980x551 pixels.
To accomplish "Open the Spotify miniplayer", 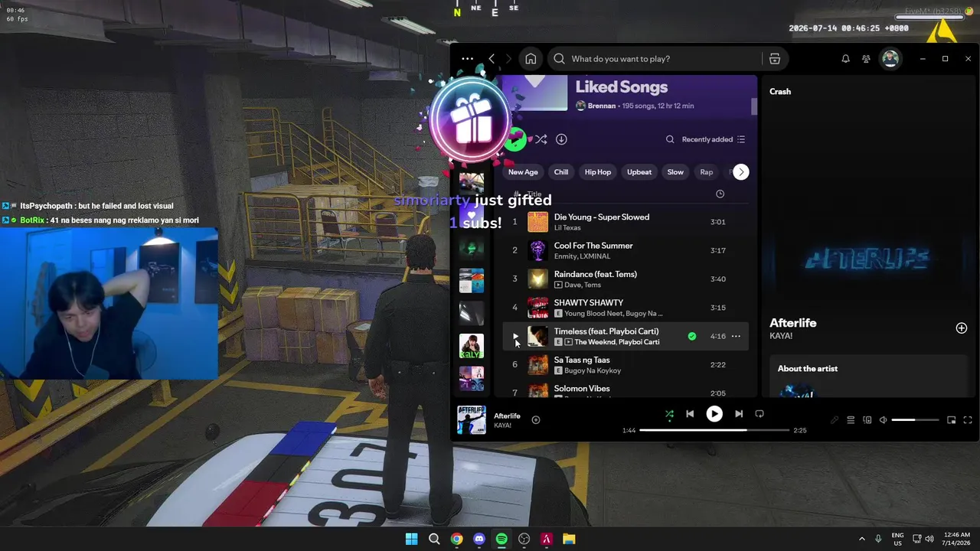I will [x=952, y=420].
